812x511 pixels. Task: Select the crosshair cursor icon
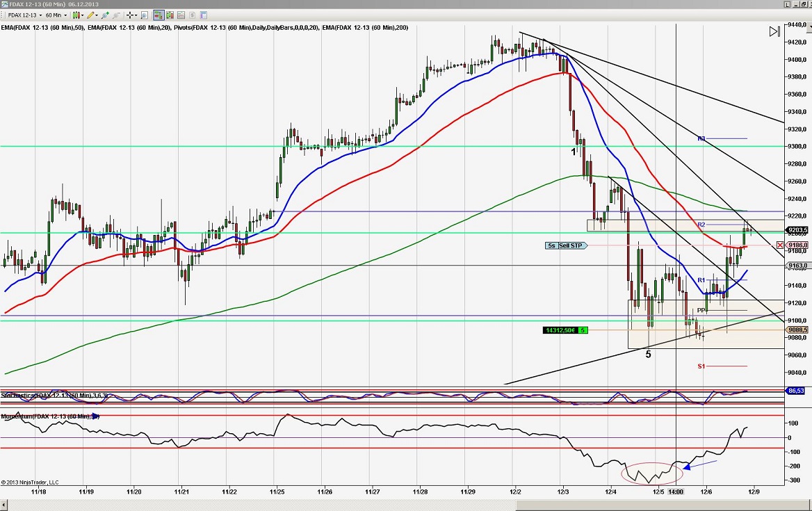131,15
